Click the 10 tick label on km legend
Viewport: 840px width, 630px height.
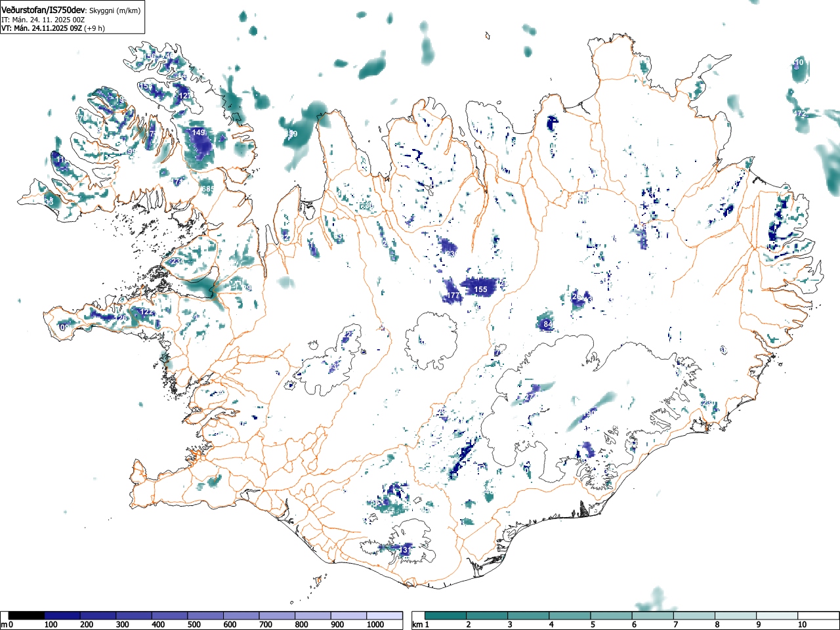pos(801,625)
